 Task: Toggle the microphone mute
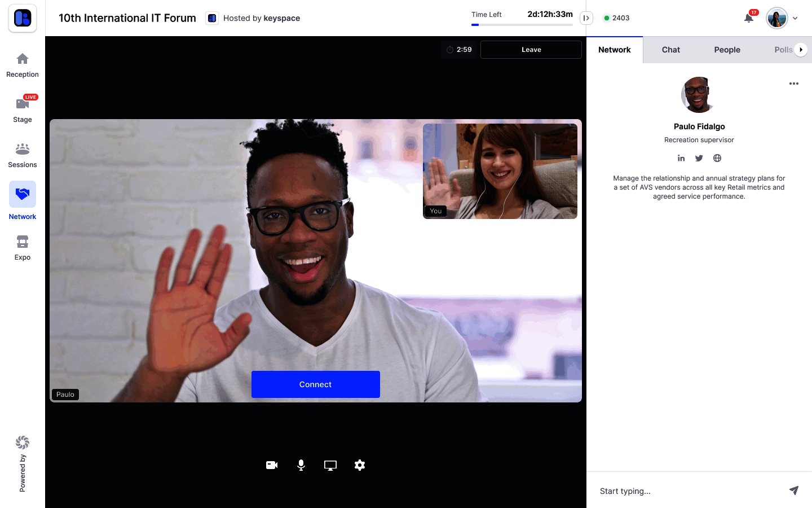[301, 465]
